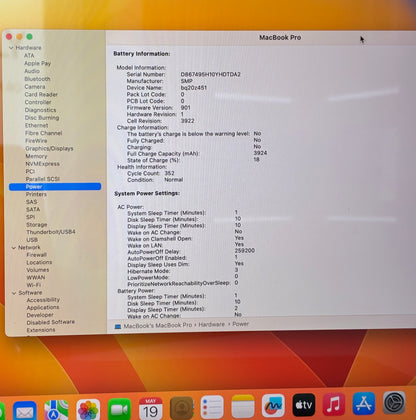Select Ethernet hardware entry
This screenshot has height=420, width=416.
37,125
